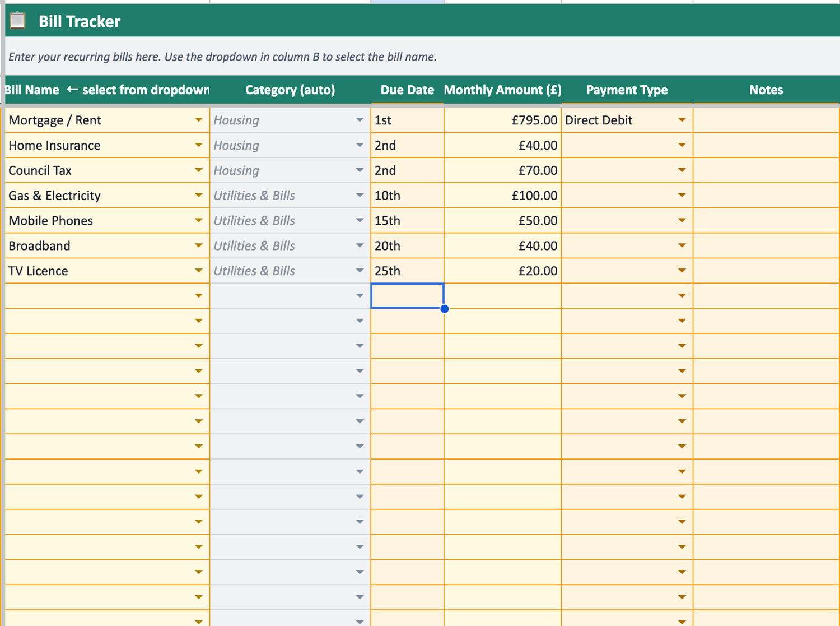Open the Home Insurance bill name dropdown
Viewport: 840px width, 626px height.
point(198,145)
